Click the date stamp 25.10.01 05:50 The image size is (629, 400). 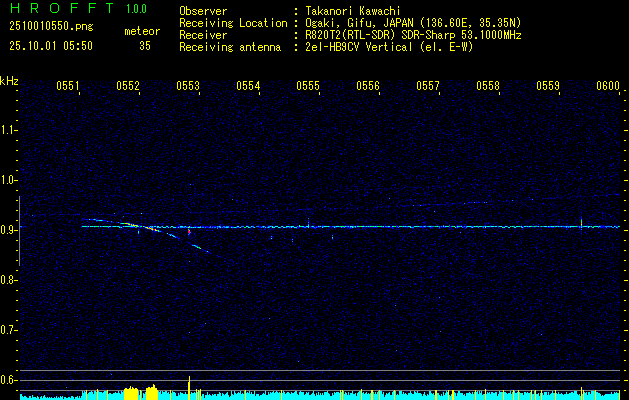50,46
